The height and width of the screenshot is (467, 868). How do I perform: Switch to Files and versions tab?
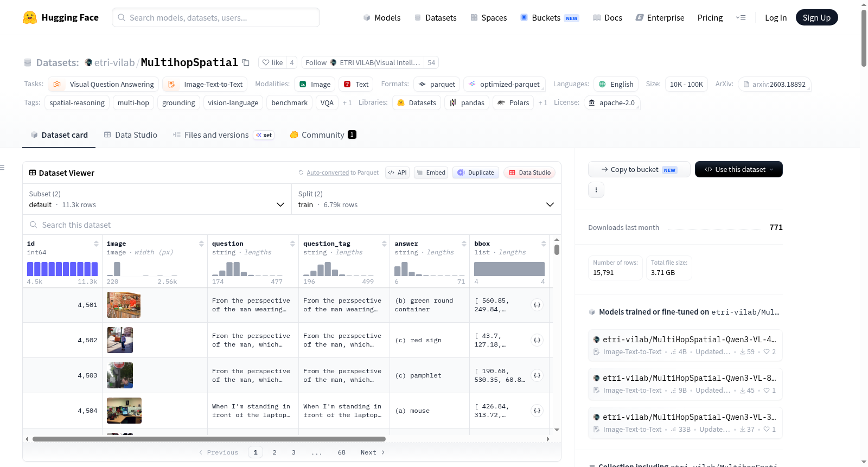coord(223,135)
